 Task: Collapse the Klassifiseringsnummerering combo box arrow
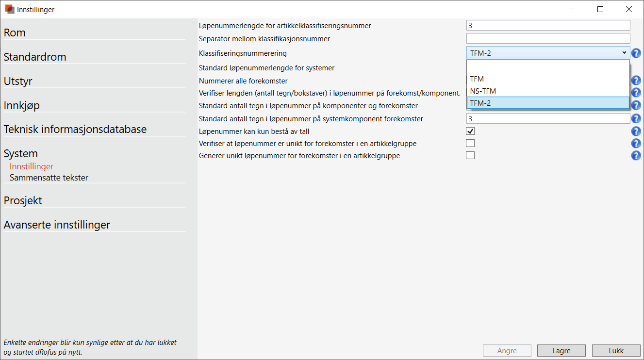(624, 53)
